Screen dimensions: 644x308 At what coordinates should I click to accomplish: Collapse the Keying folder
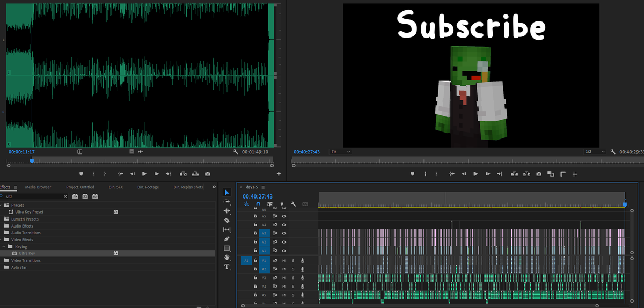(x=4, y=246)
